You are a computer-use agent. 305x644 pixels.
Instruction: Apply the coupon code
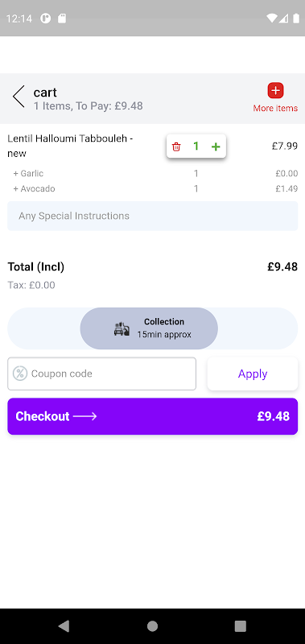pyautogui.click(x=253, y=374)
